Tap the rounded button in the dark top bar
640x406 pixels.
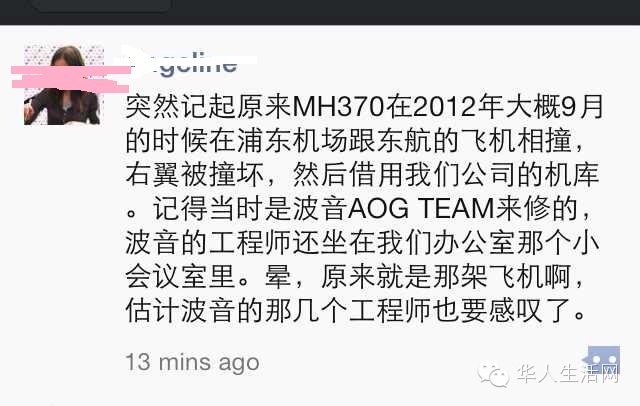click(102, 5)
